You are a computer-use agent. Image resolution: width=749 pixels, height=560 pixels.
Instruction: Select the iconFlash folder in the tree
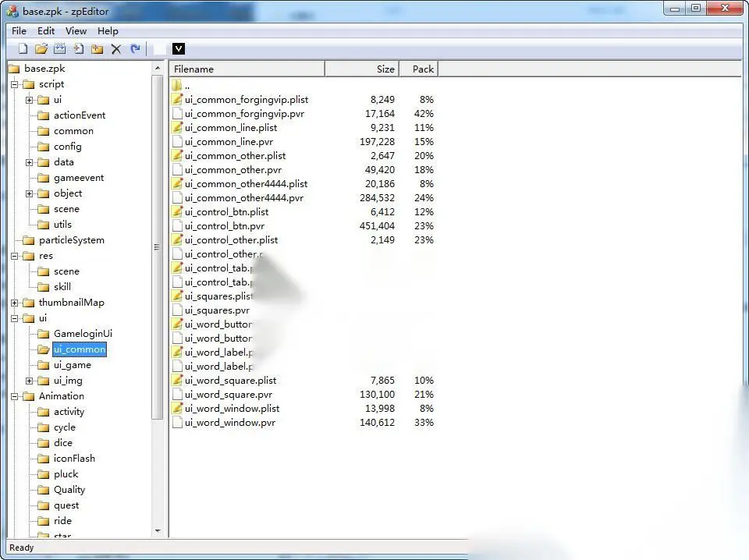click(x=74, y=459)
